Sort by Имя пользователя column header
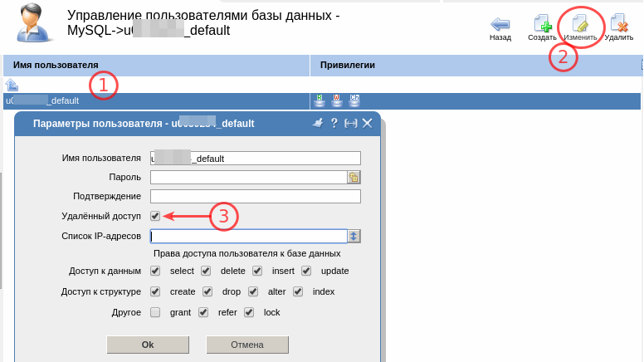This screenshot has height=362, width=644. point(156,66)
